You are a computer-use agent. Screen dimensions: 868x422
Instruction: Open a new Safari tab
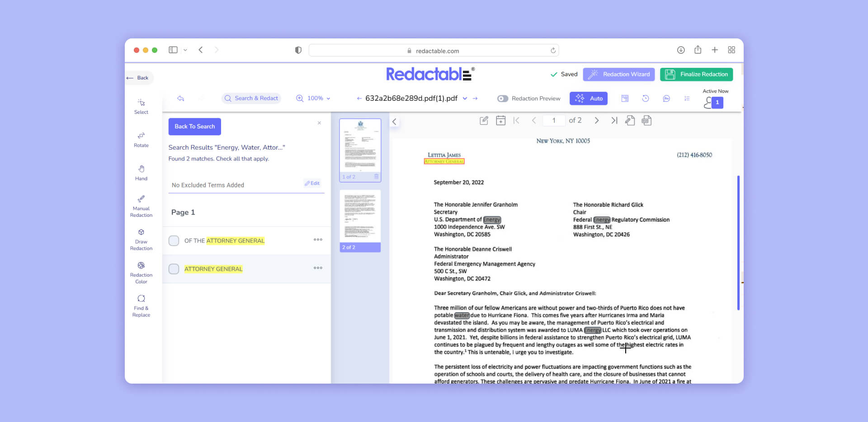pos(715,50)
